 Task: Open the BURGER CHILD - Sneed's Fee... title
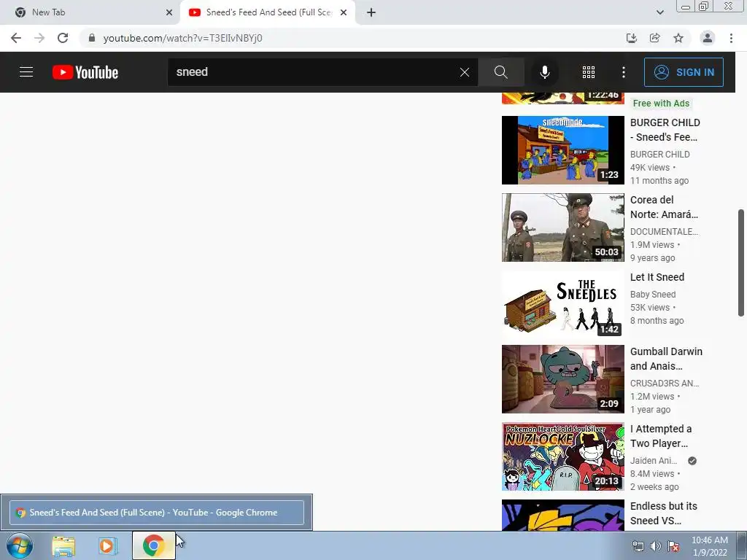665,130
